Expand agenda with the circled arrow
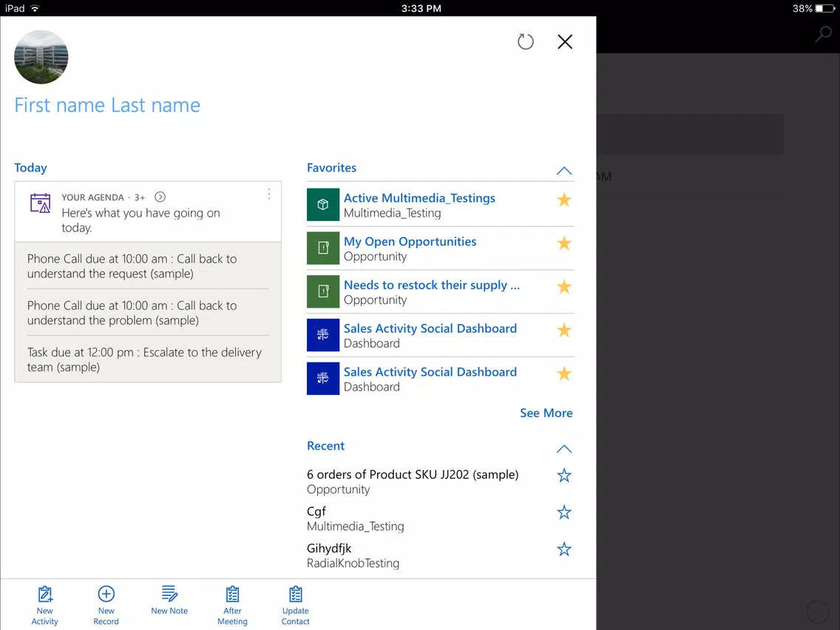The width and height of the screenshot is (840, 630). pos(160,197)
